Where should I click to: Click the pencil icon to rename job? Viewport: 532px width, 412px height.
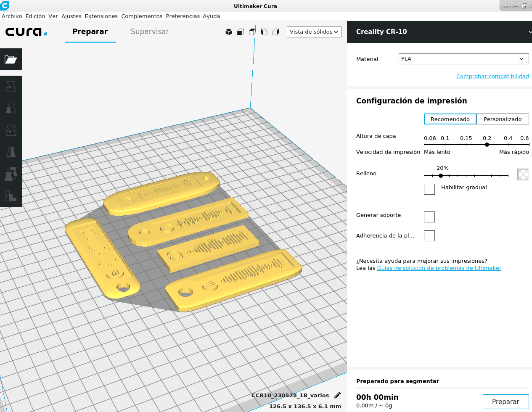point(337,395)
